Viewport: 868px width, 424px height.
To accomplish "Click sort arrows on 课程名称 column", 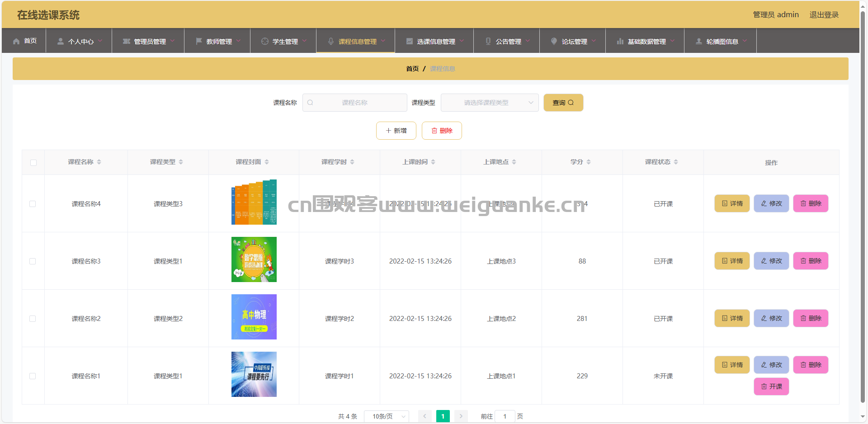I will [x=99, y=162].
